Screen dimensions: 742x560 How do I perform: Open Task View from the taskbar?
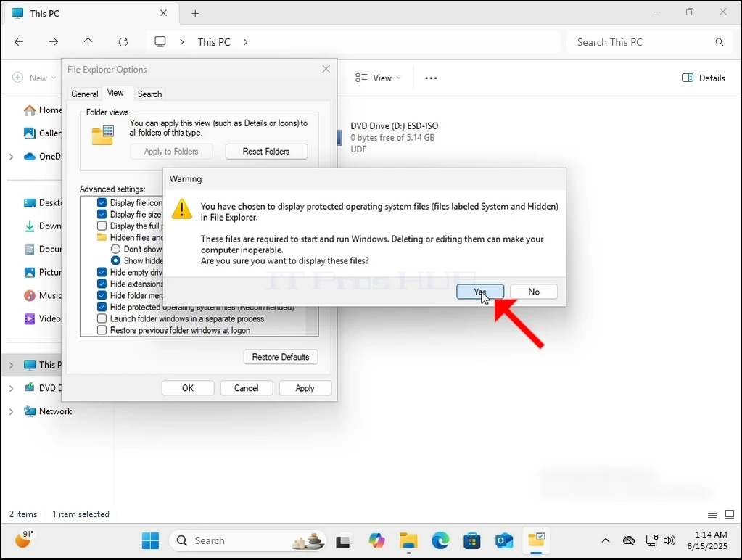(x=344, y=540)
